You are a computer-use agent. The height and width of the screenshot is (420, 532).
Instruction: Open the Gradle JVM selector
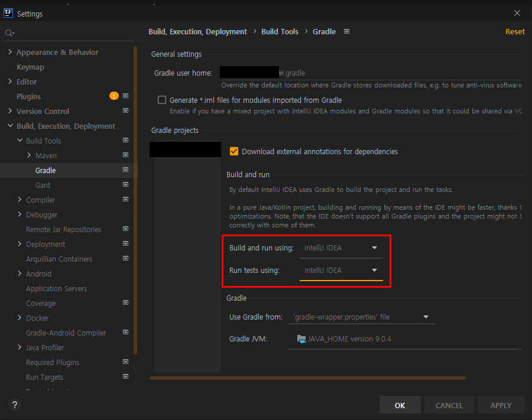coord(405,339)
